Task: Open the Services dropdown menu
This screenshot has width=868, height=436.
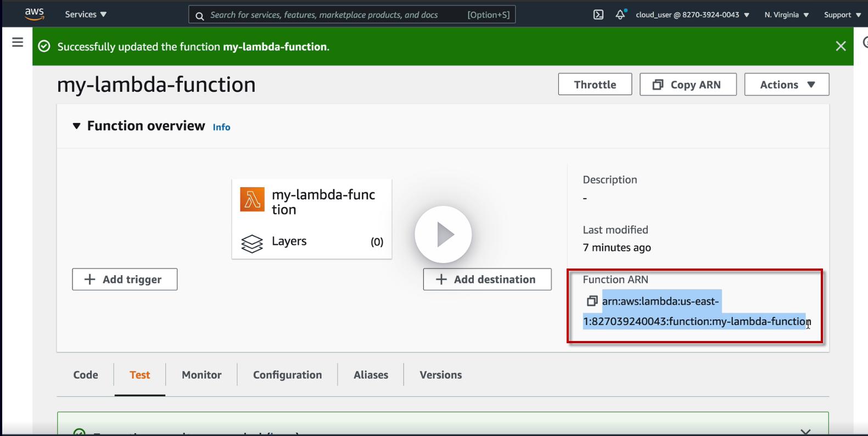Action: tap(86, 15)
